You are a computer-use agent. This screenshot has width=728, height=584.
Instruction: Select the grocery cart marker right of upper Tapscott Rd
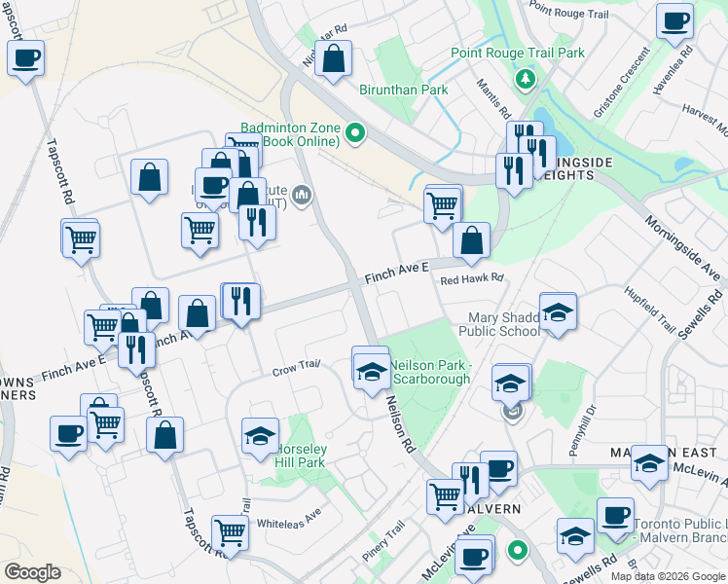81,239
